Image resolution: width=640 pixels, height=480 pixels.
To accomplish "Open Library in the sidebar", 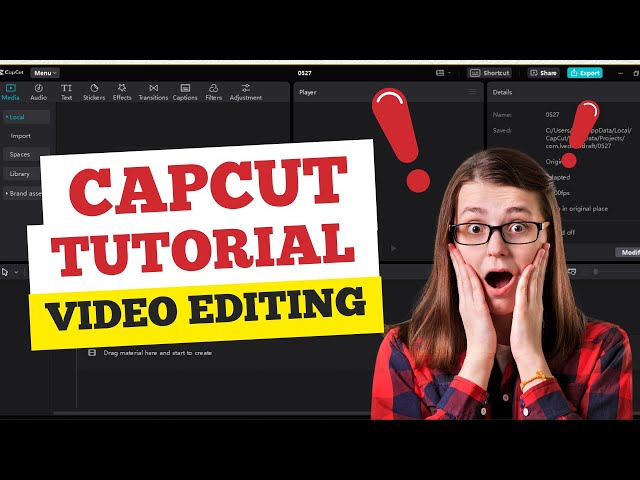I will [x=22, y=174].
